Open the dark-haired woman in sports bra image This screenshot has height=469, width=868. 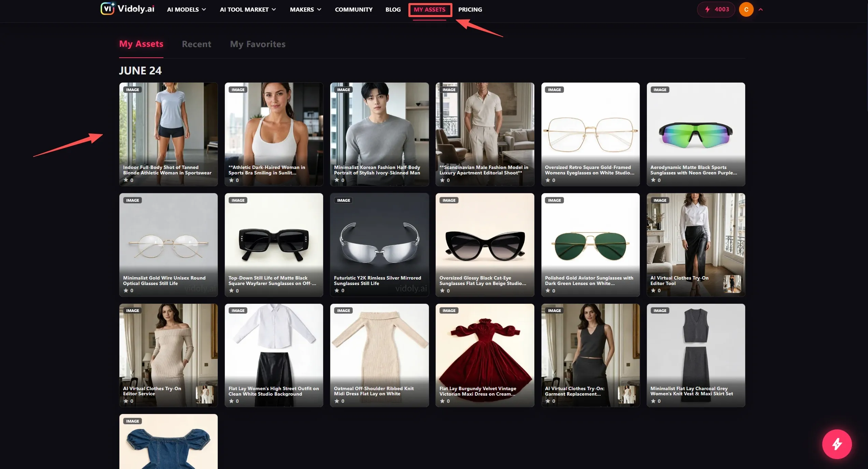coord(274,134)
